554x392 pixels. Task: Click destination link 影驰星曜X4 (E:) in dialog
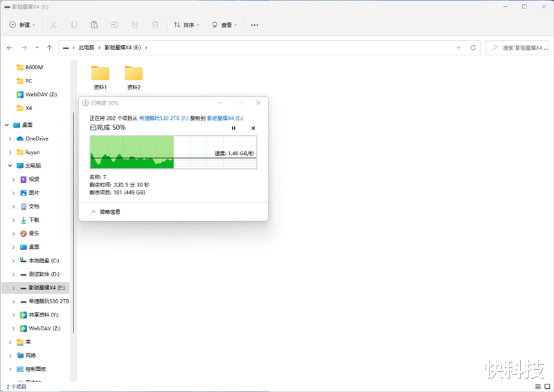224,118
